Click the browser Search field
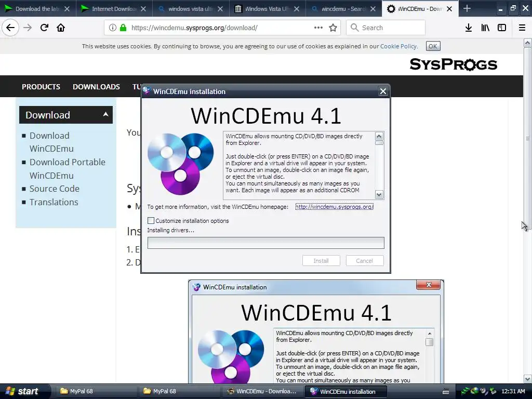 point(386,28)
